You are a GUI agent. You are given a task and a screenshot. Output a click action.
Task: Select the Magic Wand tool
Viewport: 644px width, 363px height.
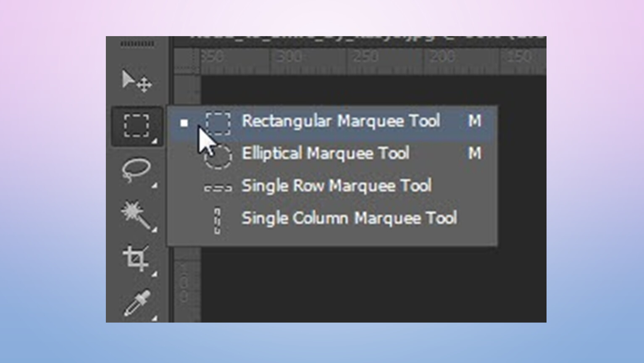(x=135, y=215)
